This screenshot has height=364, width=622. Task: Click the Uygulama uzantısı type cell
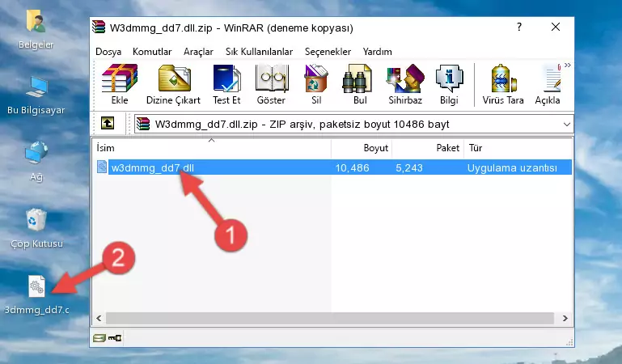(x=512, y=167)
